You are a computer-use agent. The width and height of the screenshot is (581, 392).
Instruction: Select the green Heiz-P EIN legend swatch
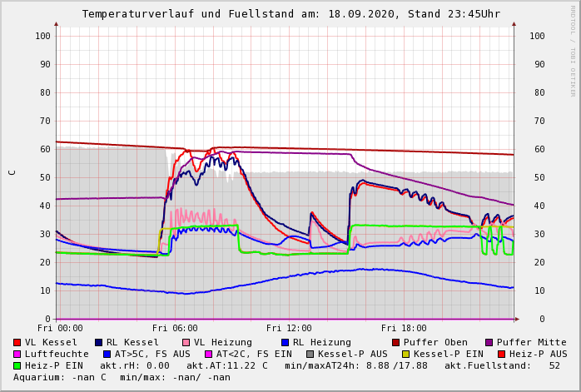(x=17, y=365)
